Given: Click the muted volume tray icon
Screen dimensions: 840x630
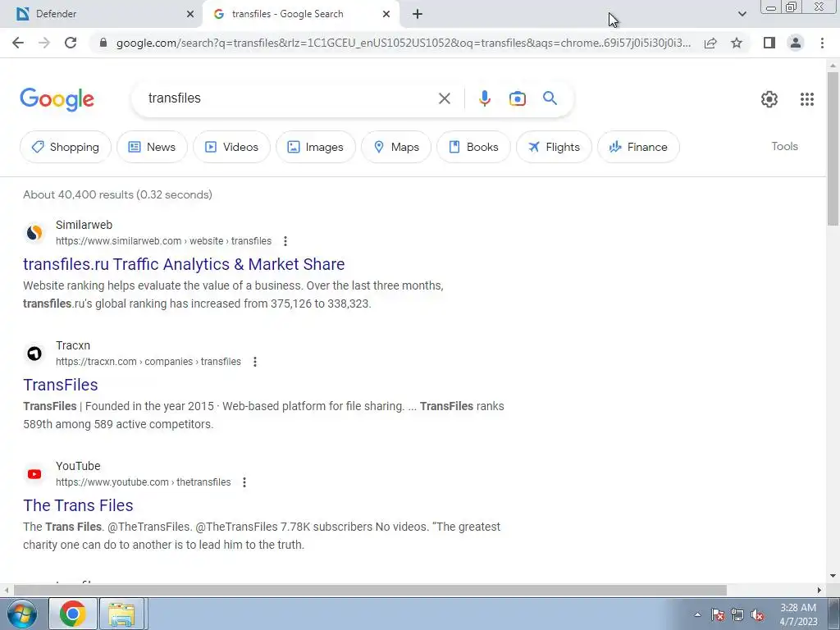Looking at the screenshot, I should click(757, 614).
